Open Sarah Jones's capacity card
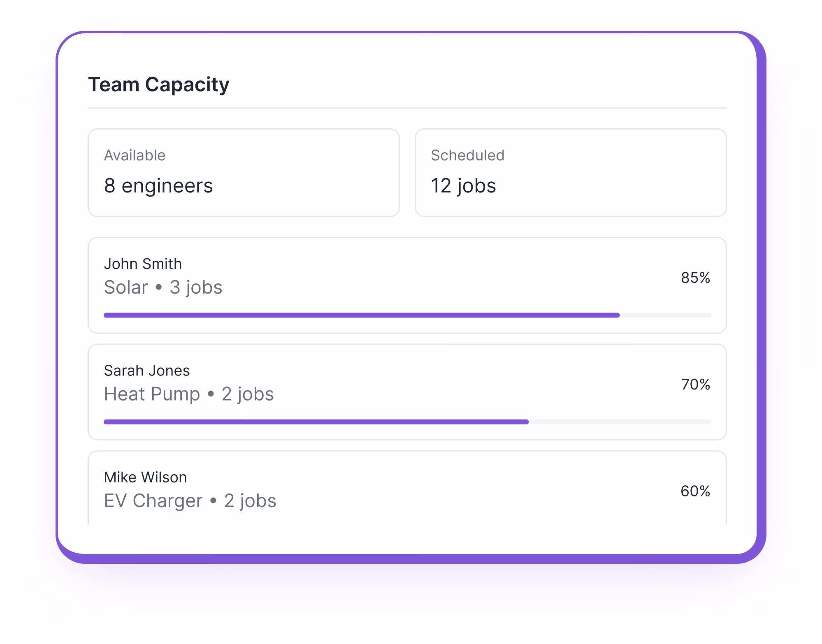The image size is (822, 644). click(x=407, y=392)
